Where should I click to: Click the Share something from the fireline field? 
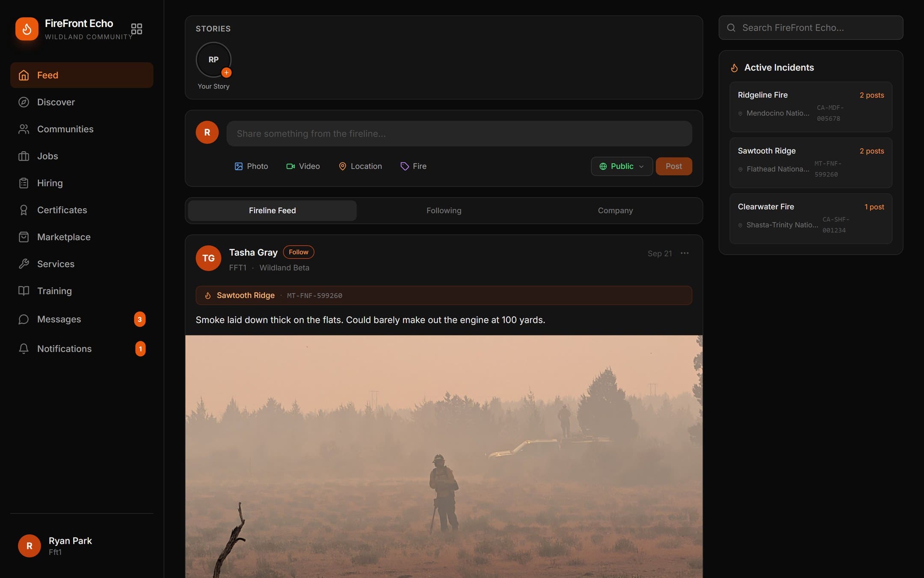pyautogui.click(x=459, y=134)
